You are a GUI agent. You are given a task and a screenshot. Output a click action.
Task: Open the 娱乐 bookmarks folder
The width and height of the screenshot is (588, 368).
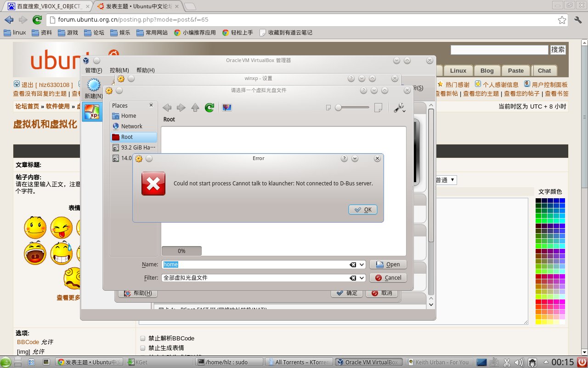(120, 33)
